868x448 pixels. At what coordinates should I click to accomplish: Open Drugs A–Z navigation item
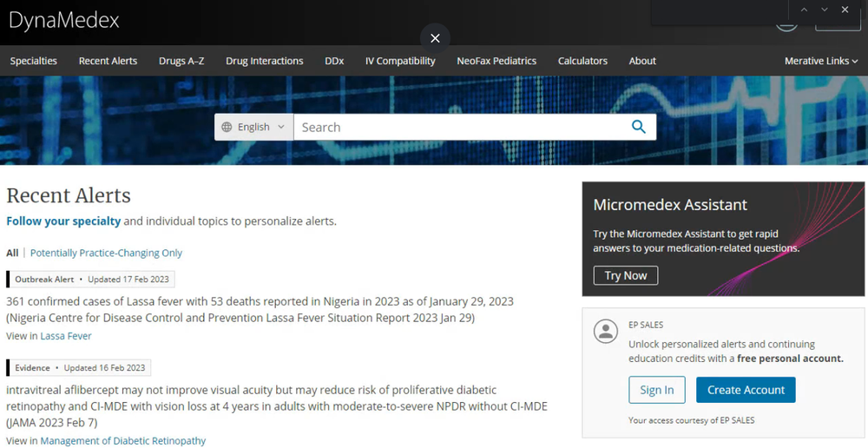[x=181, y=61]
